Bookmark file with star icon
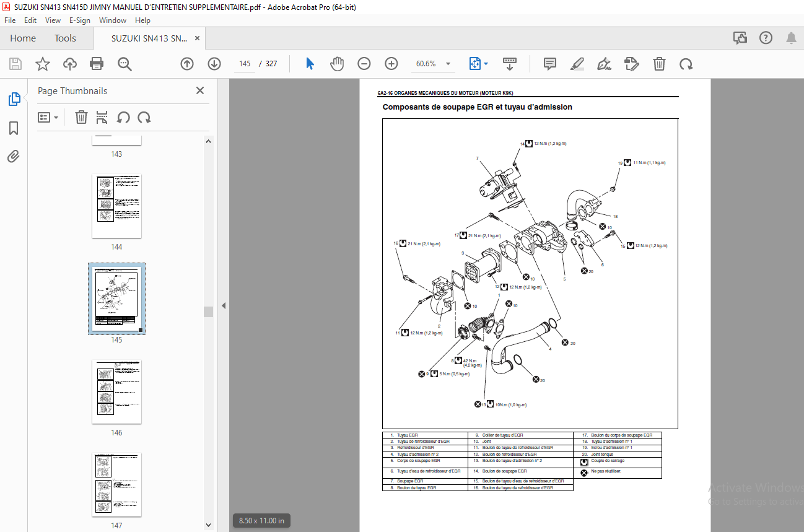The width and height of the screenshot is (804, 532). (42, 64)
